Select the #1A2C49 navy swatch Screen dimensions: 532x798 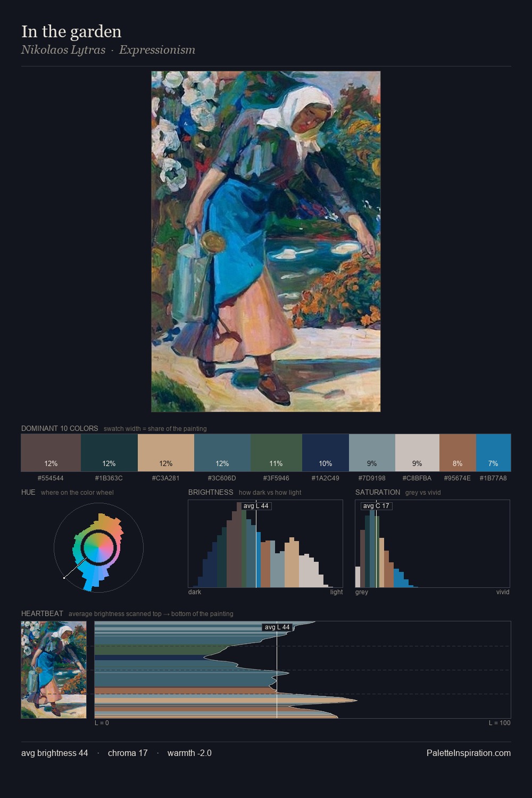pyautogui.click(x=326, y=453)
